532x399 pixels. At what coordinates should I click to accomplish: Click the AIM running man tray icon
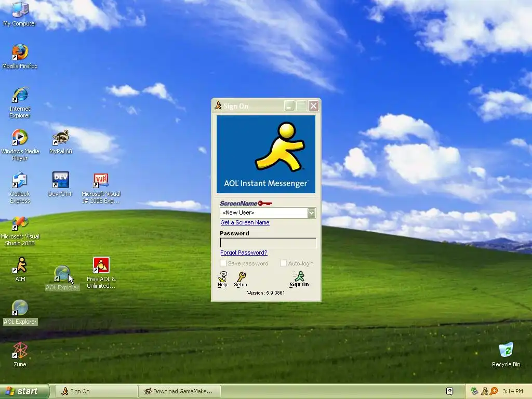click(x=485, y=391)
